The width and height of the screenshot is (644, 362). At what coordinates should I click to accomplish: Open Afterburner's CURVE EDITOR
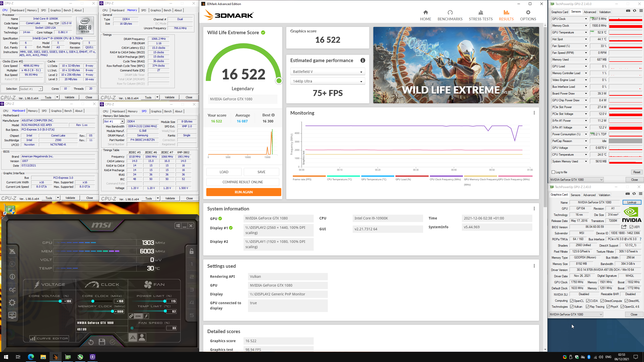(x=49, y=338)
